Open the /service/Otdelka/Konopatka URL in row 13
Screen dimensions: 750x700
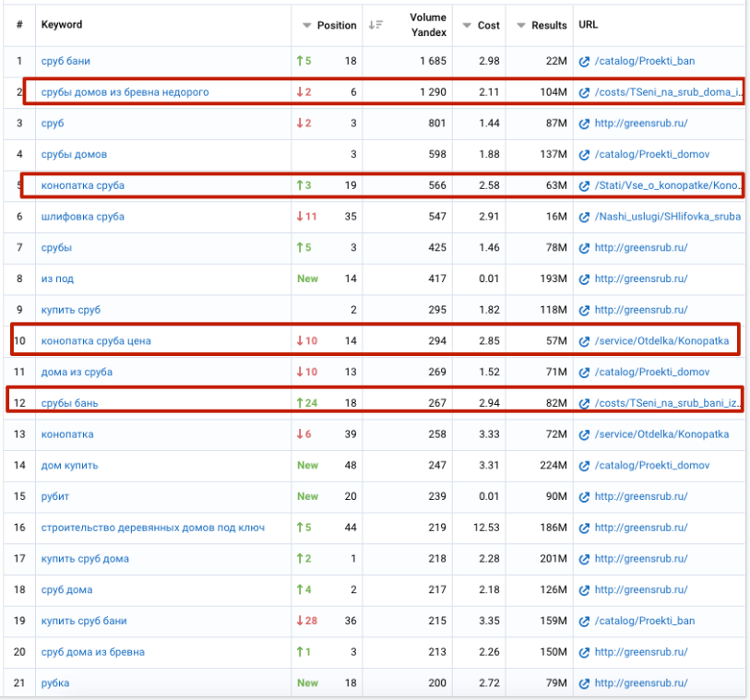coord(661,434)
